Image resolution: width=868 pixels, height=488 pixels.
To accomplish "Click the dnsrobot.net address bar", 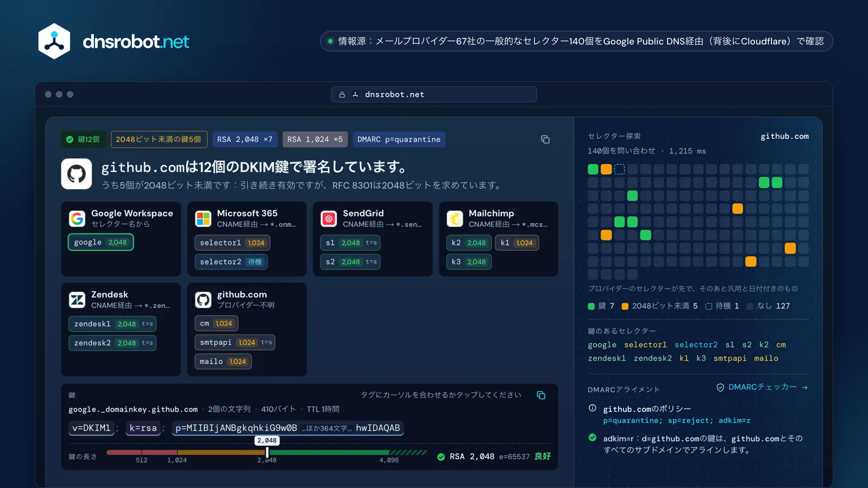I will coord(434,94).
